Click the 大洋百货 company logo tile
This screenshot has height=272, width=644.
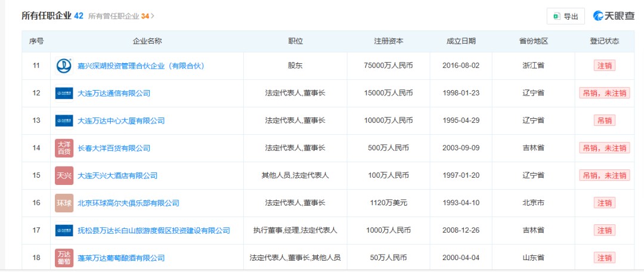(x=64, y=148)
